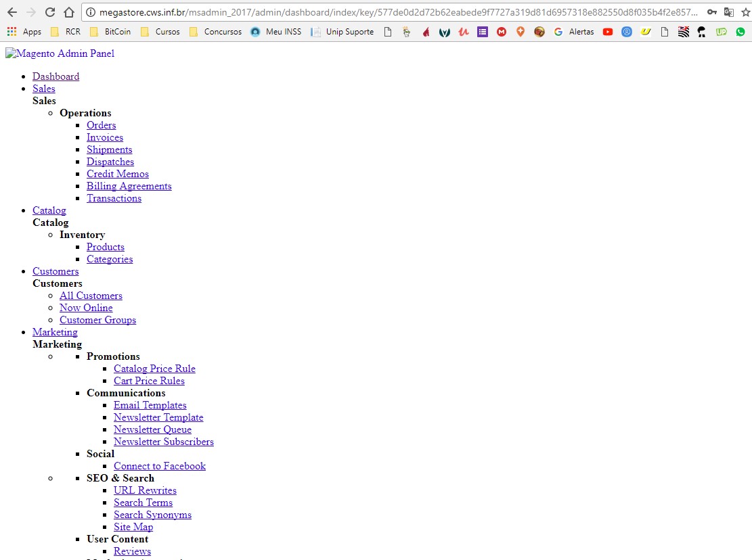Select Dashboard in the admin menu

coord(56,76)
